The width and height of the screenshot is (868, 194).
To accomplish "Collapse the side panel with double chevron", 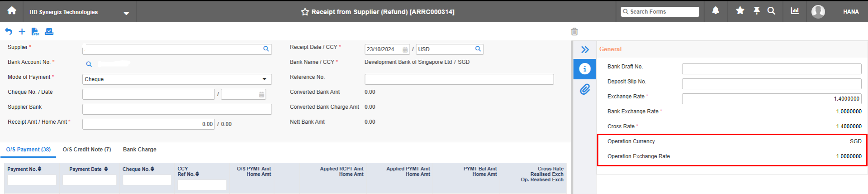I will click(585, 49).
